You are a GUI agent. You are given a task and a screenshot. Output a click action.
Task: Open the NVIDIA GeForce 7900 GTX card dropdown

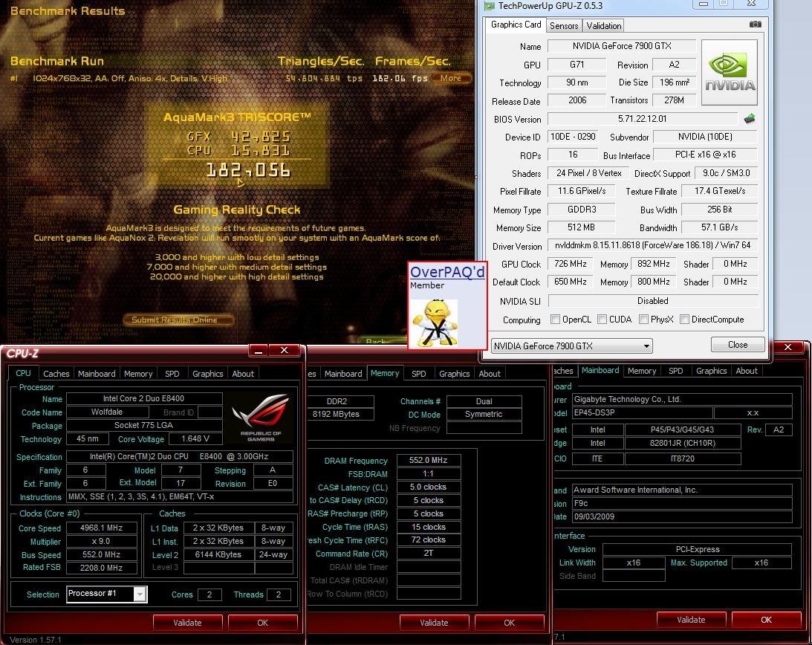click(x=571, y=346)
